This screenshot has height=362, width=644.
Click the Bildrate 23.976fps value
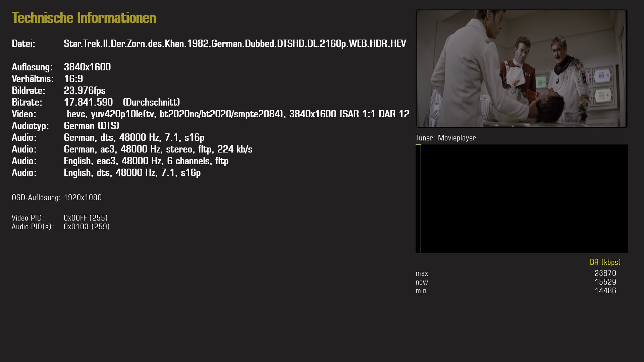coord(85,90)
